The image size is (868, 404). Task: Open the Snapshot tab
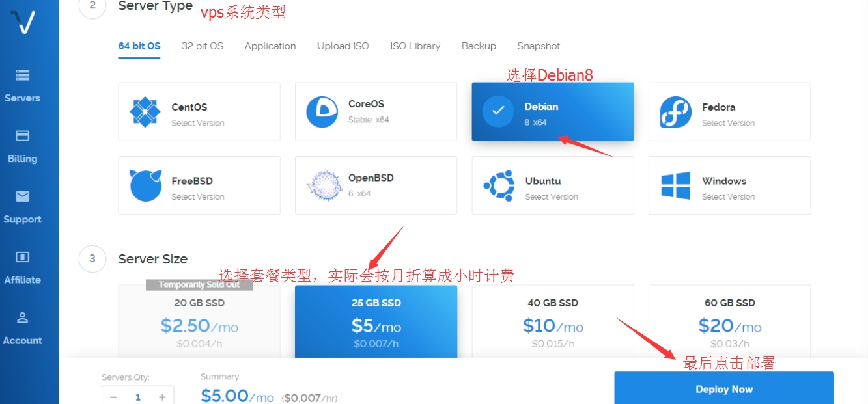pos(539,46)
